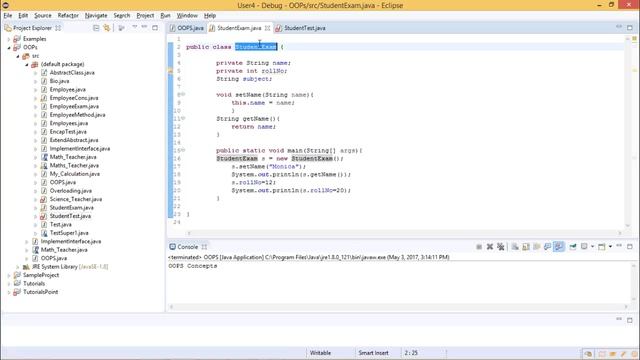The image size is (640, 360).
Task: Switch to the StudentTest.java editor tab
Action: pyautogui.click(x=300, y=28)
